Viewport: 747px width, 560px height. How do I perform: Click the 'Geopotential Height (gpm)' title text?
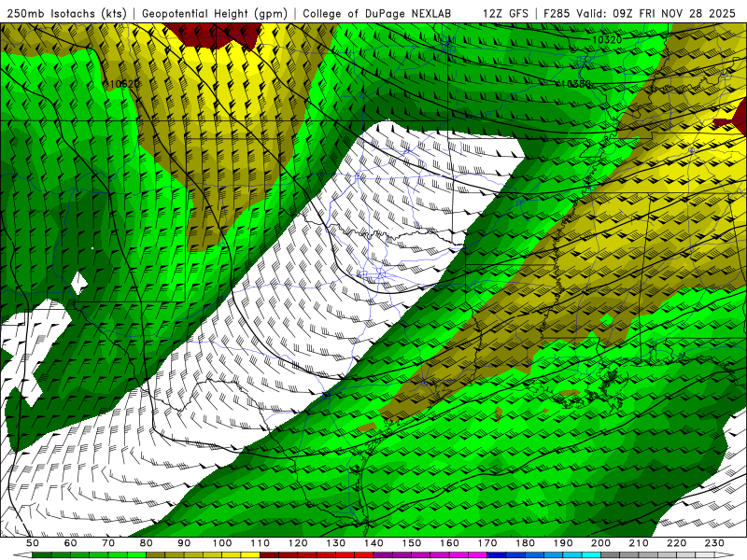point(215,13)
